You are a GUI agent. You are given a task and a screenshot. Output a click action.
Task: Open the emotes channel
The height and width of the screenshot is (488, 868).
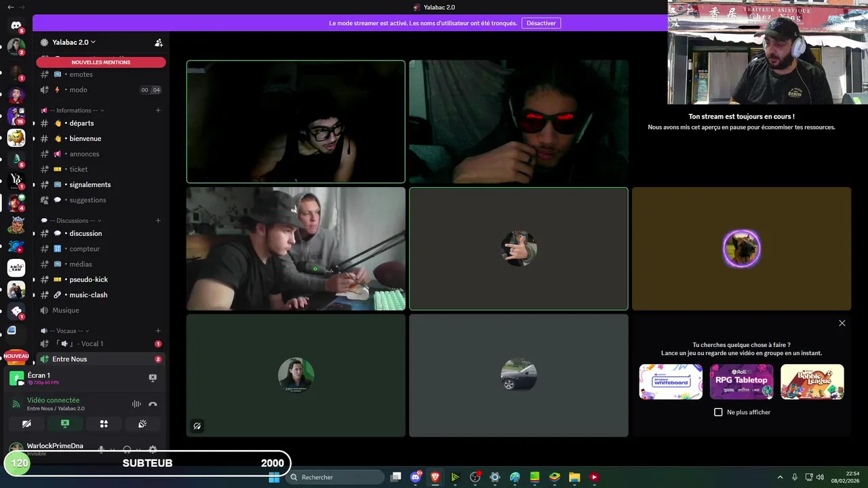(x=101, y=75)
